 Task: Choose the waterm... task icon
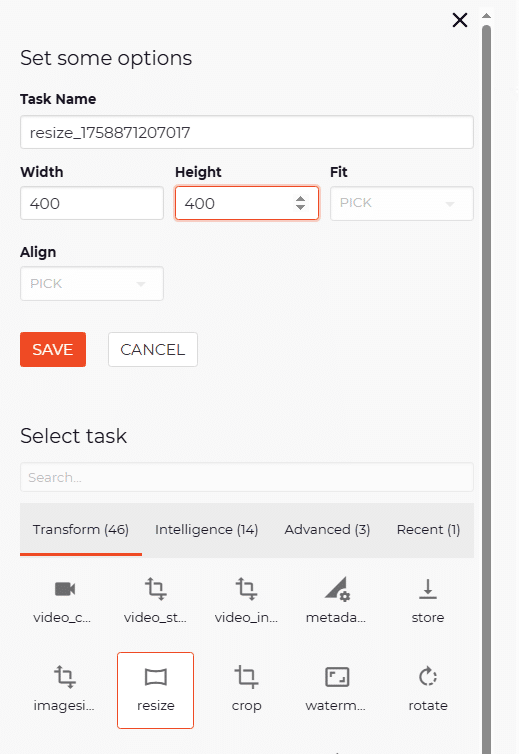(x=337, y=677)
